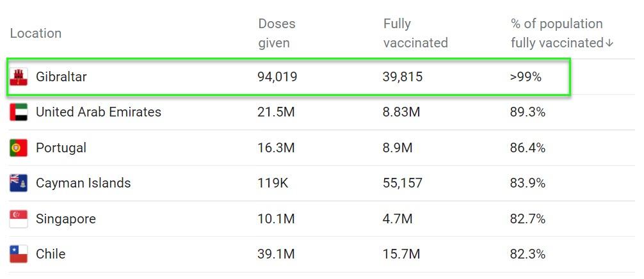Image resolution: width=644 pixels, height=279 pixels.
Task: Click Chile in the location list
Action: pyautogui.click(x=51, y=254)
